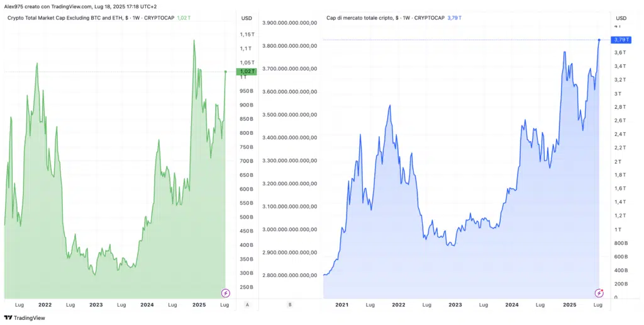Click the green line's latest data point dot
Viewport: 644px width, 325px height.
[225, 72]
